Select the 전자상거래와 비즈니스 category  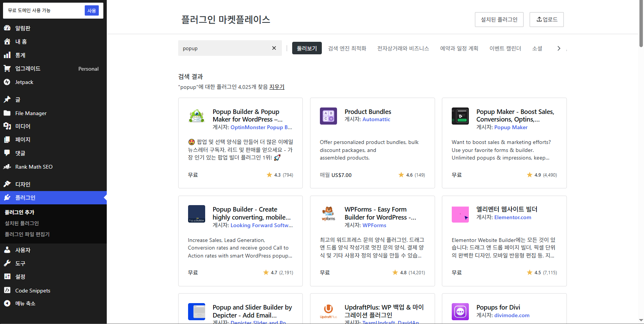click(403, 48)
